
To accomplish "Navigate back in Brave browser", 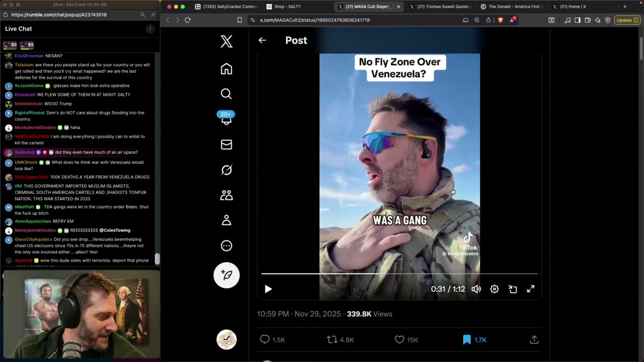I will tap(168, 20).
